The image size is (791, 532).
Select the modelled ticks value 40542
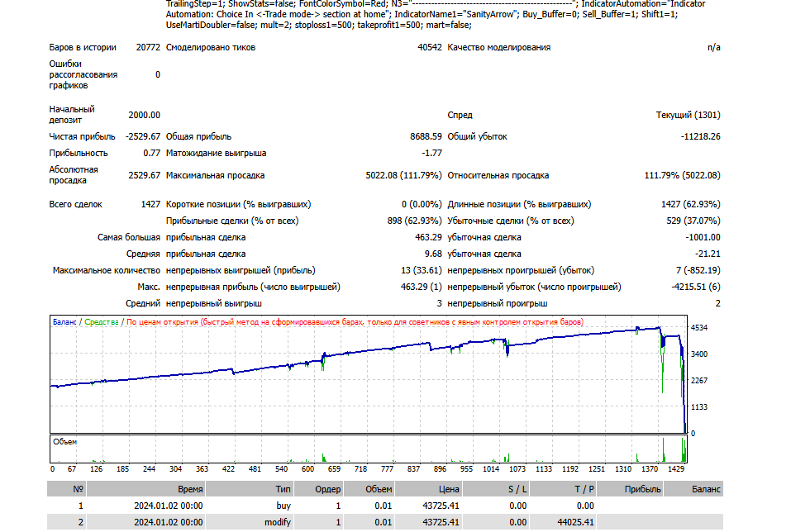coord(430,47)
